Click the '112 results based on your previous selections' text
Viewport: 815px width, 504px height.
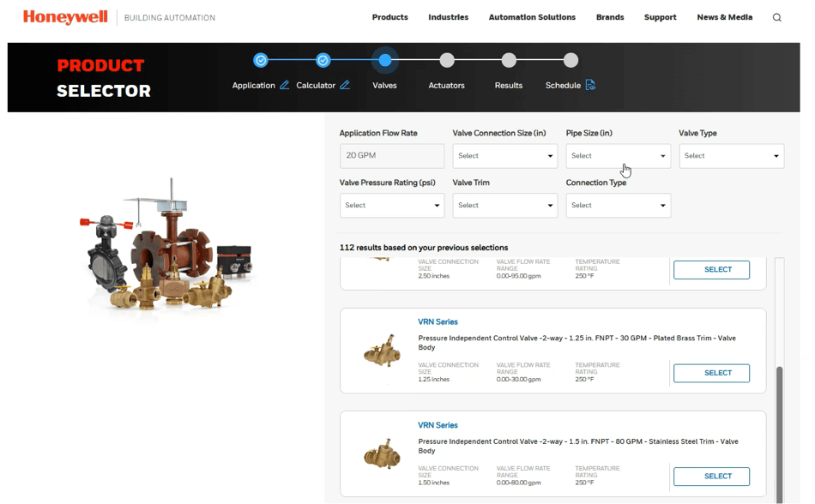[424, 248]
